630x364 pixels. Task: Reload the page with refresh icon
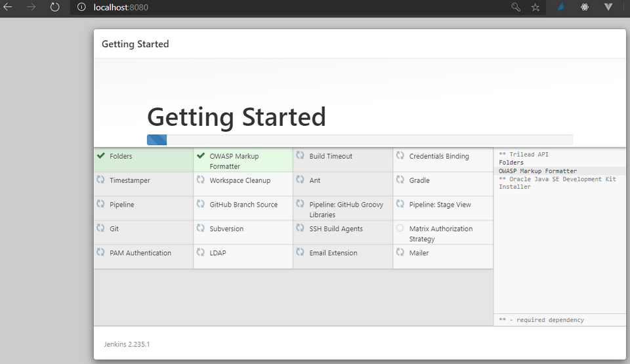tap(54, 7)
